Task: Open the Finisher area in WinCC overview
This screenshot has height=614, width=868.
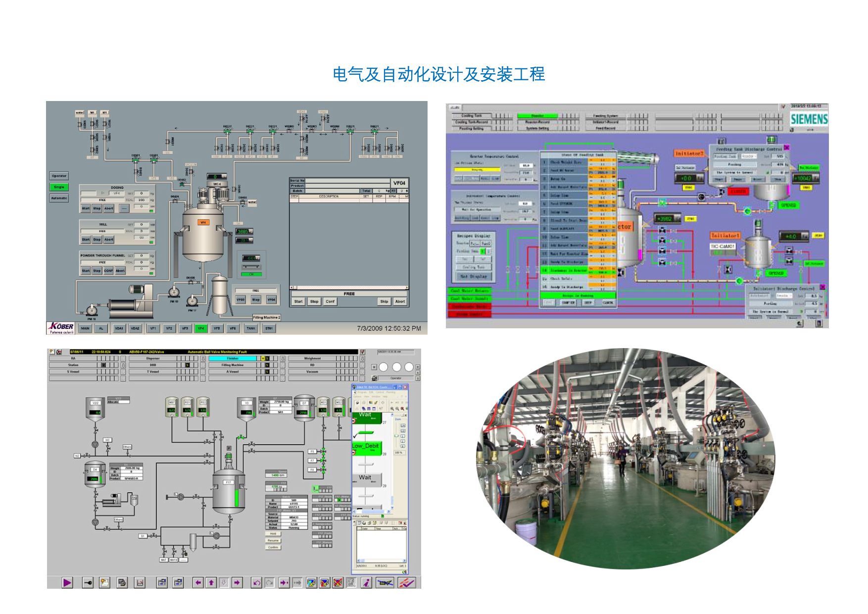Action: [233, 358]
